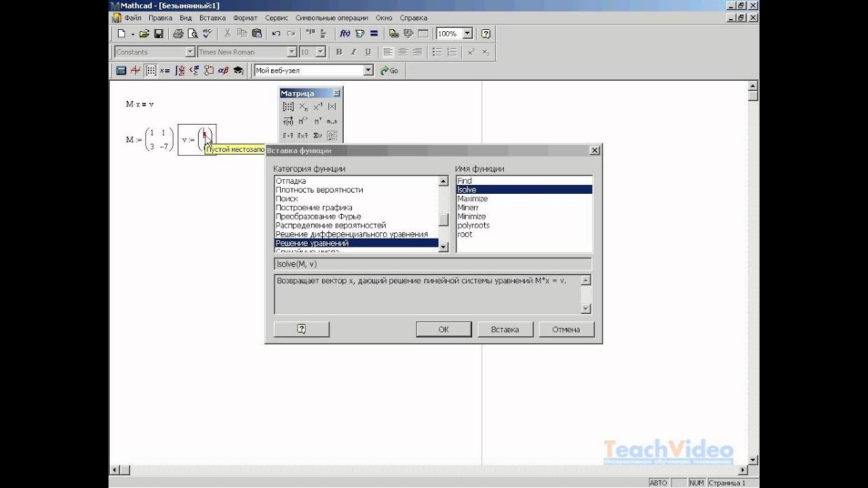Open the Help question-mark icon
868x488 pixels.
tap(486, 33)
